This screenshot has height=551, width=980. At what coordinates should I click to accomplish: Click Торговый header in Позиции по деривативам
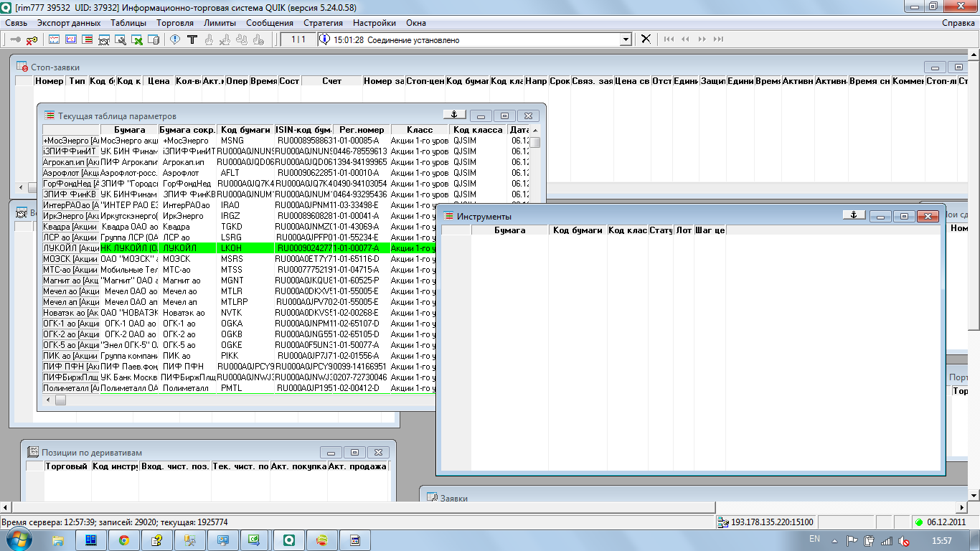coord(67,466)
